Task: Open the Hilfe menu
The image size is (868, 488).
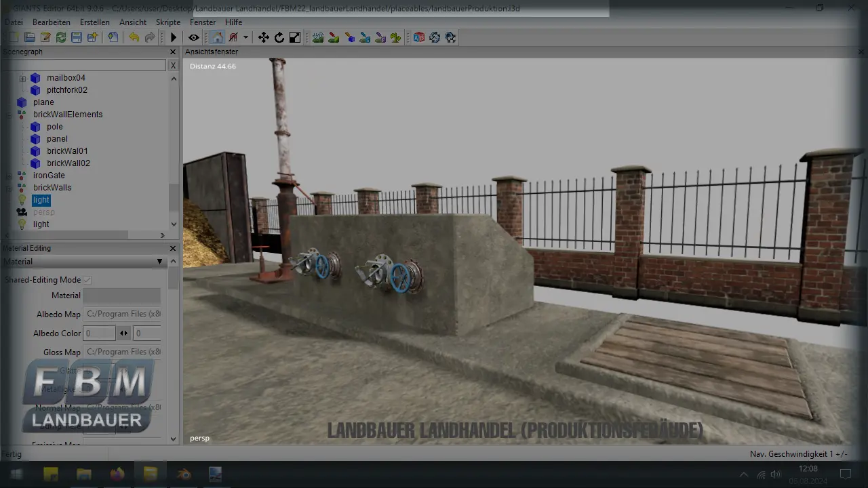Action: point(234,22)
